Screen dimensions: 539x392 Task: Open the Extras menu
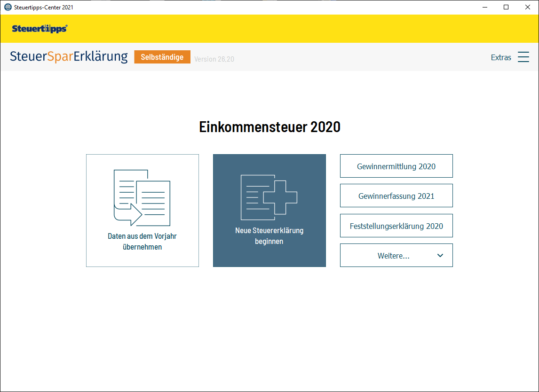(x=501, y=57)
